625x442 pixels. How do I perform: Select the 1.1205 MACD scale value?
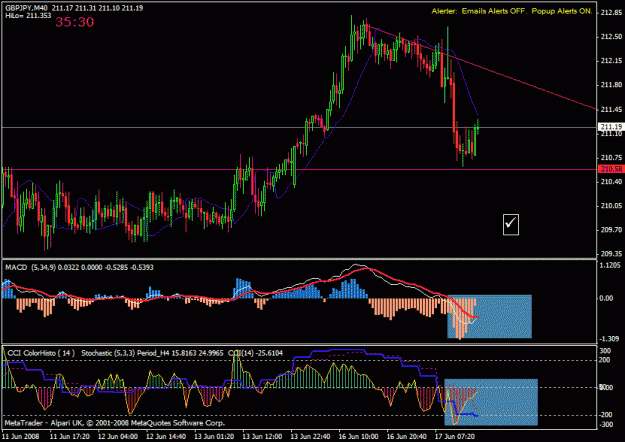click(x=612, y=265)
